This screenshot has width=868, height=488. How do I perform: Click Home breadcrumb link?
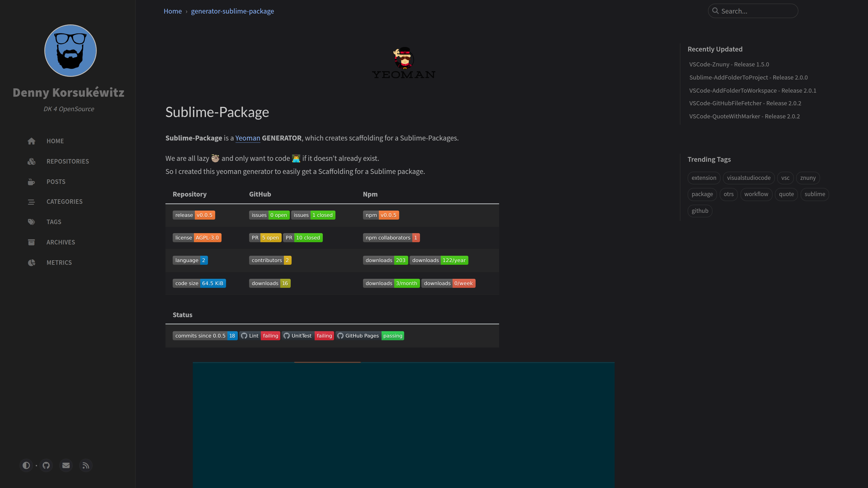point(172,11)
